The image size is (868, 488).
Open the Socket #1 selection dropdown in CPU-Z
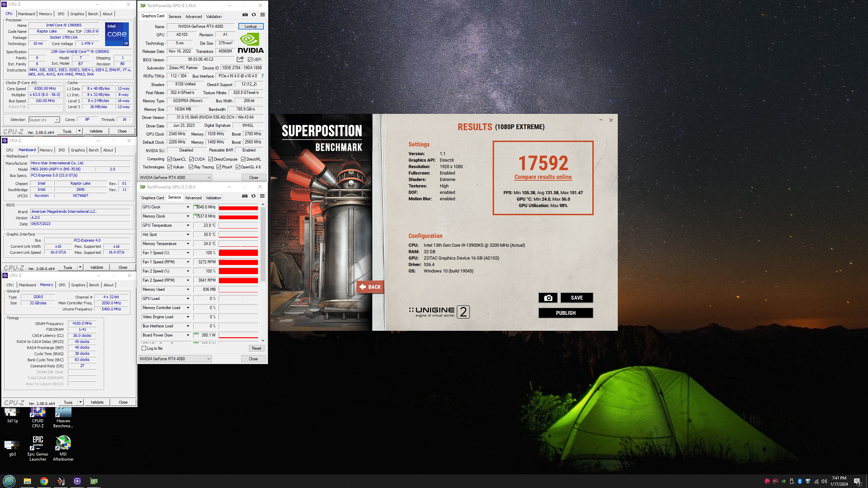coord(44,120)
